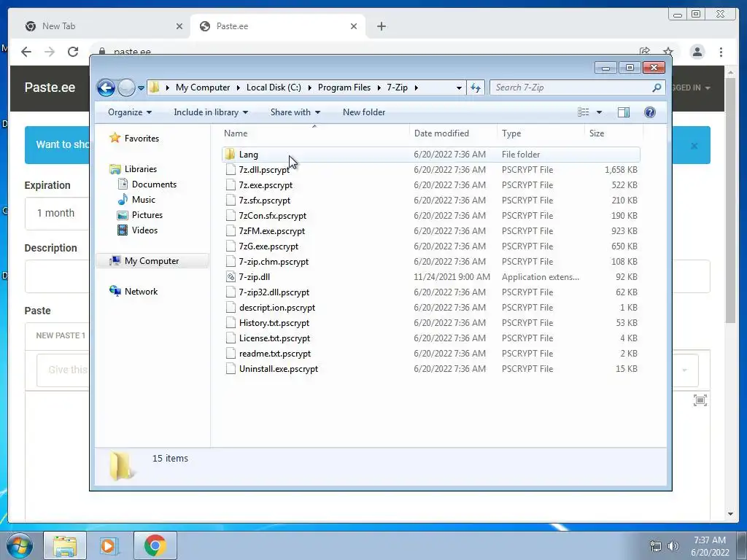Click Local Disk (C:) in breadcrumb
This screenshot has height=560, width=747.
pyautogui.click(x=274, y=87)
